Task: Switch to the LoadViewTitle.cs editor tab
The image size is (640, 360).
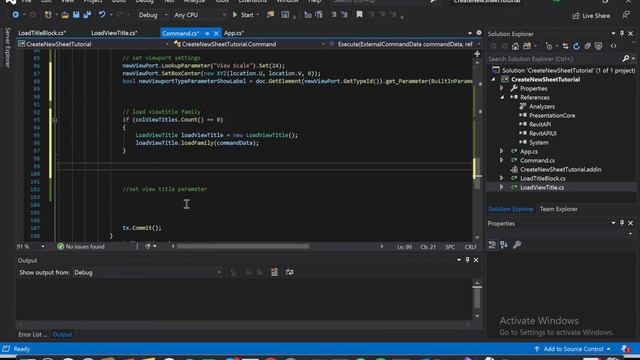Action: pos(114,33)
